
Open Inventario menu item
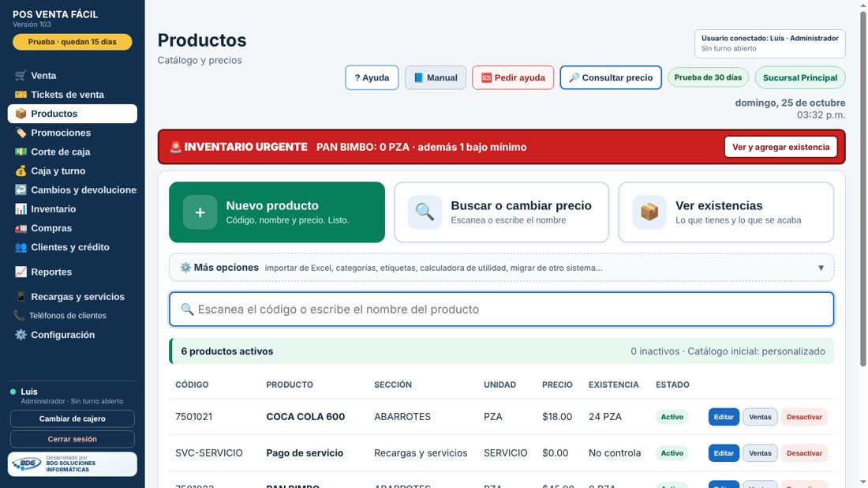(x=73, y=209)
